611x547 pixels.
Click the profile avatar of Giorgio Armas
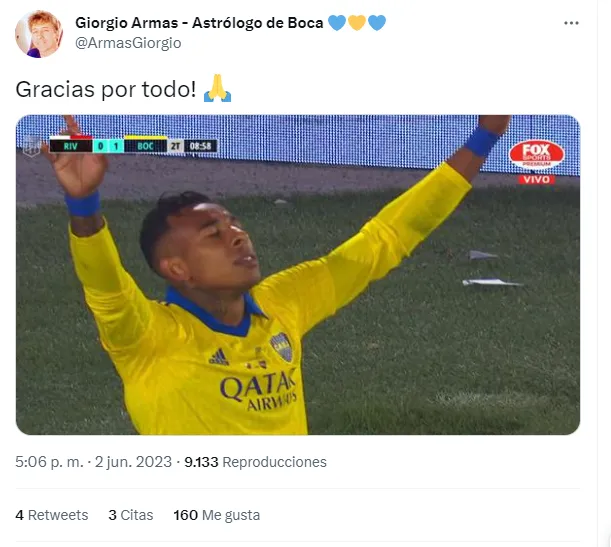click(39, 34)
